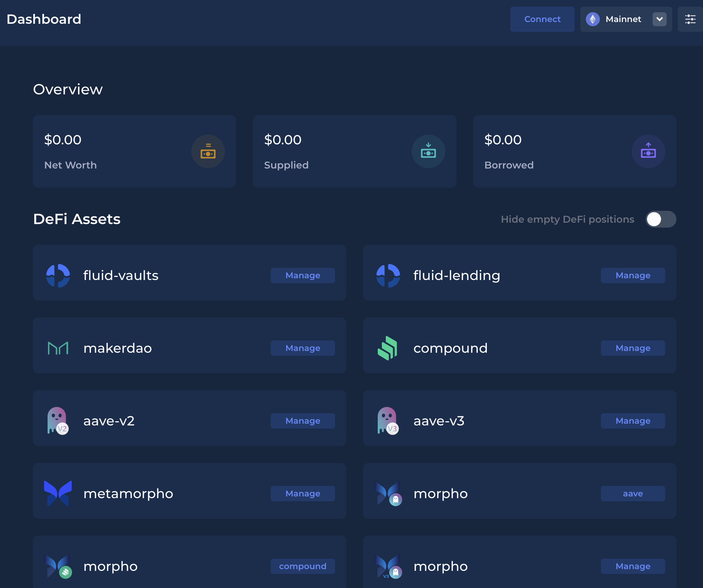Click the metamorpho protocol name
Viewport: 703px width, 588px height.
(x=128, y=494)
